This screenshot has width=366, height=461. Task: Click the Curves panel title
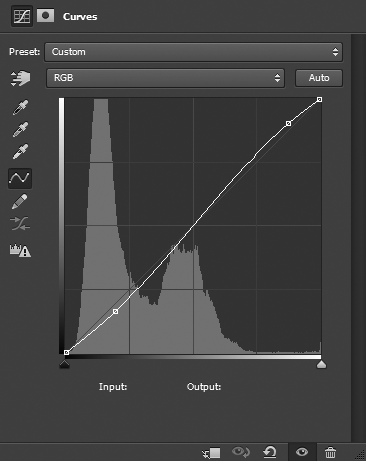(80, 17)
